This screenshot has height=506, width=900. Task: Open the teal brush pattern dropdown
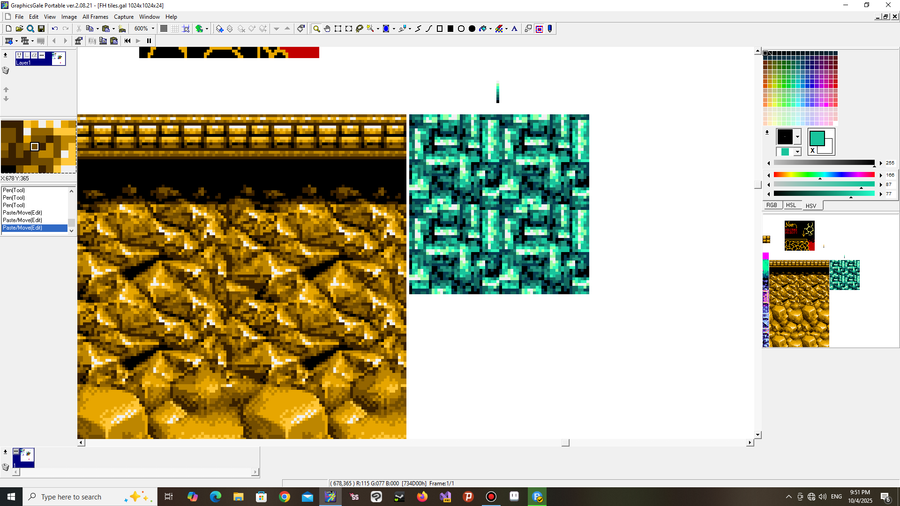(797, 151)
